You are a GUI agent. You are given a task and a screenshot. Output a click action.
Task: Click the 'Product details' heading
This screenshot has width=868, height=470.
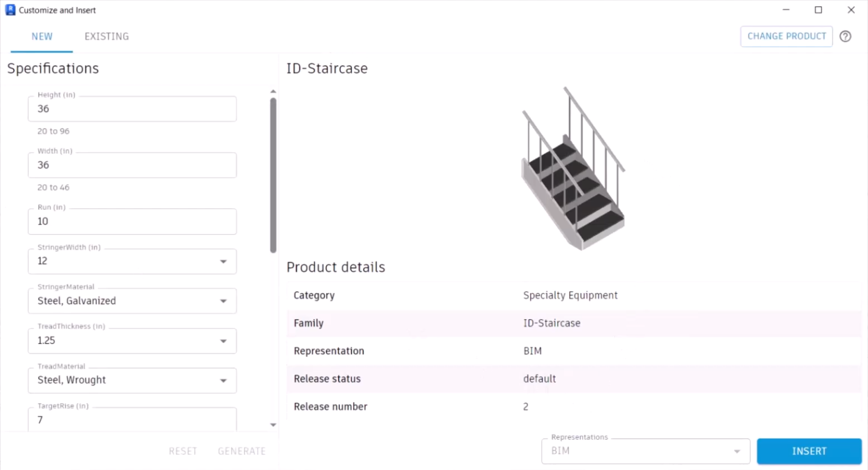pos(336,267)
